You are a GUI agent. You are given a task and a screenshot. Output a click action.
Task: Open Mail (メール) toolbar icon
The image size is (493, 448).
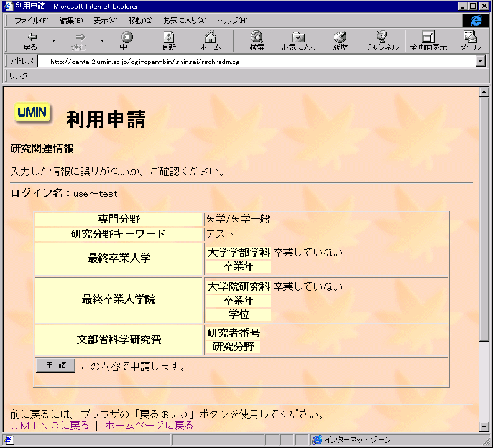[470, 41]
